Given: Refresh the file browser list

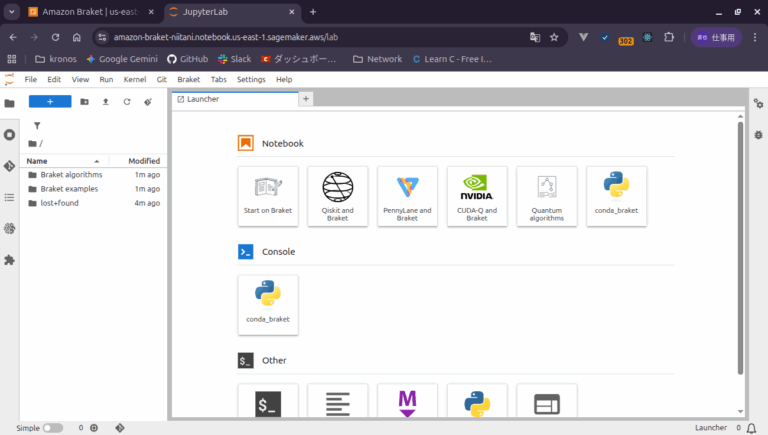Looking at the screenshot, I should (127, 101).
